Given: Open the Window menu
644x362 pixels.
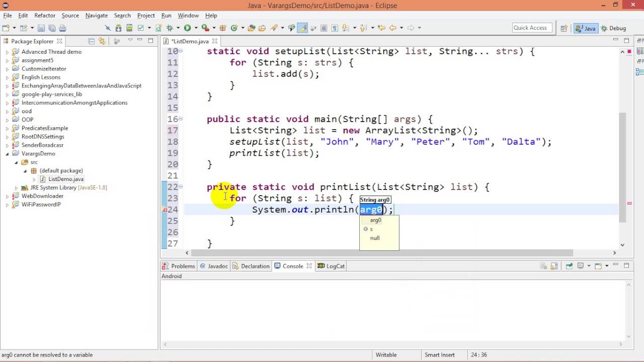Looking at the screenshot, I should [188, 16].
